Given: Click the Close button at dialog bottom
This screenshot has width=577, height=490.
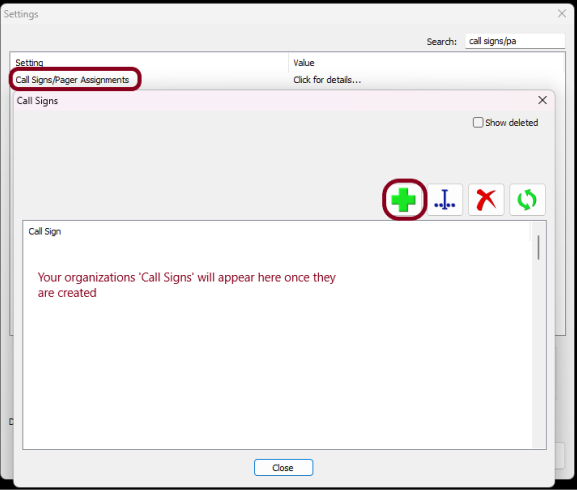Looking at the screenshot, I should point(283,468).
